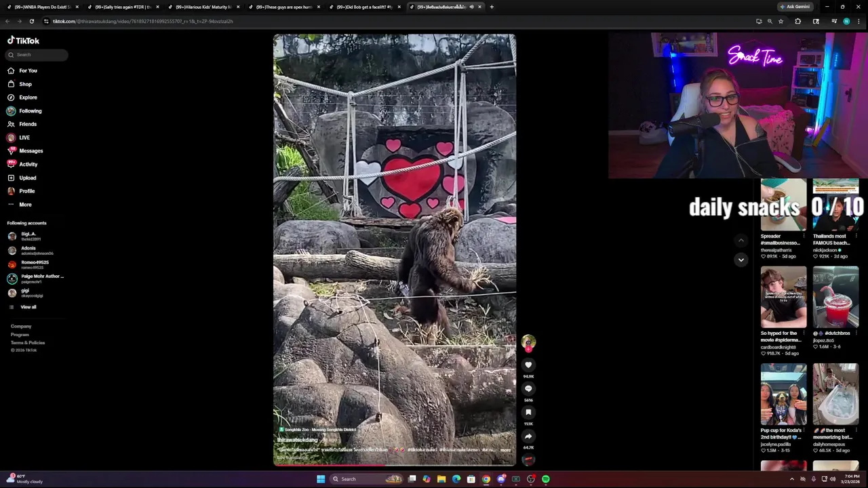
Task: Click the TikTok logo
Action: (x=23, y=41)
